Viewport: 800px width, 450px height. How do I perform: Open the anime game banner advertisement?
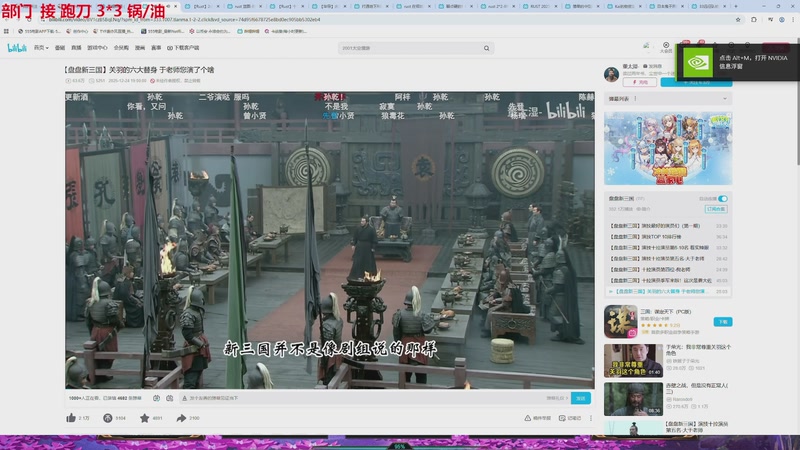(668, 148)
